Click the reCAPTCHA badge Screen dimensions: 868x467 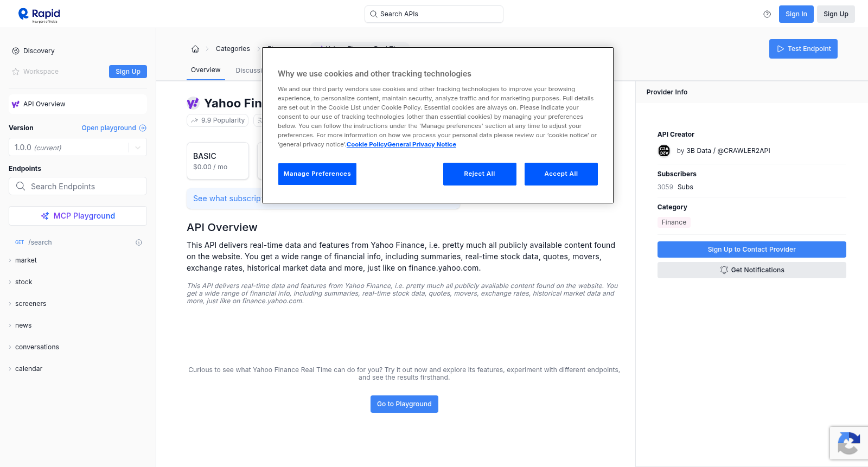tap(849, 443)
